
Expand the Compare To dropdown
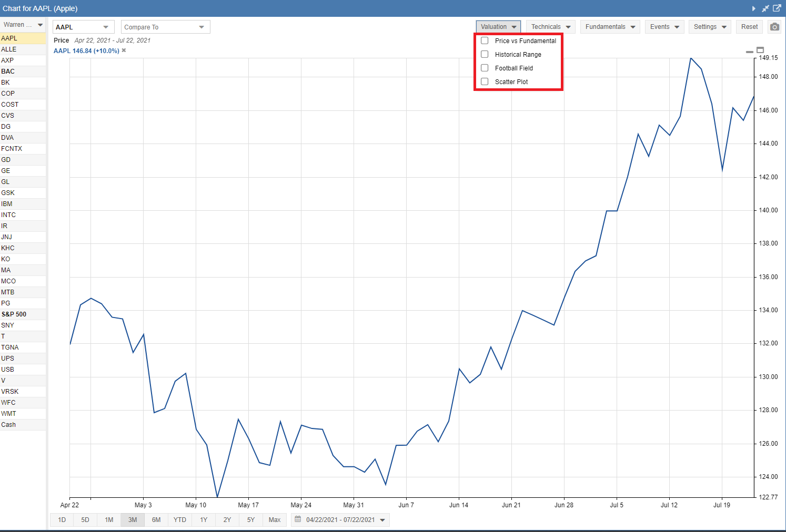pyautogui.click(x=166, y=27)
